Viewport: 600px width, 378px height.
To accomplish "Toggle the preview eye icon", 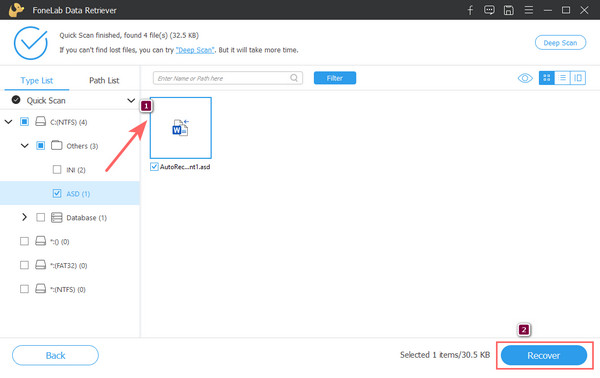I will (525, 78).
